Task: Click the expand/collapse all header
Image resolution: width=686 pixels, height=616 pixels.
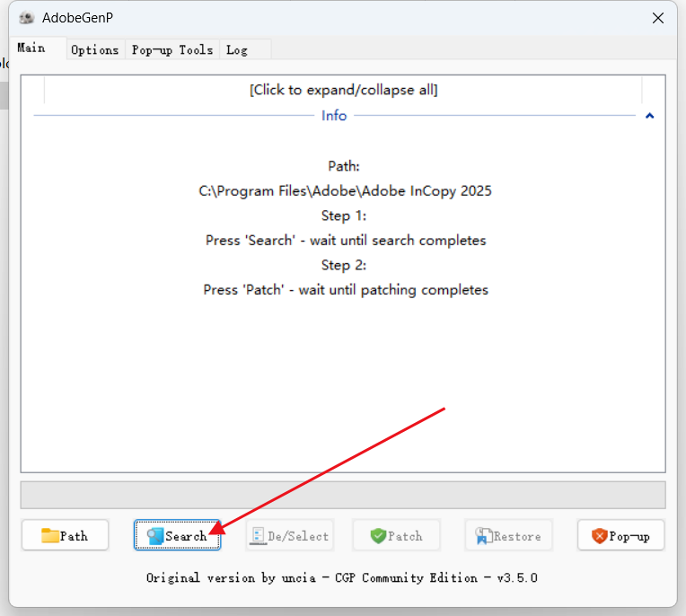Action: pyautogui.click(x=343, y=90)
